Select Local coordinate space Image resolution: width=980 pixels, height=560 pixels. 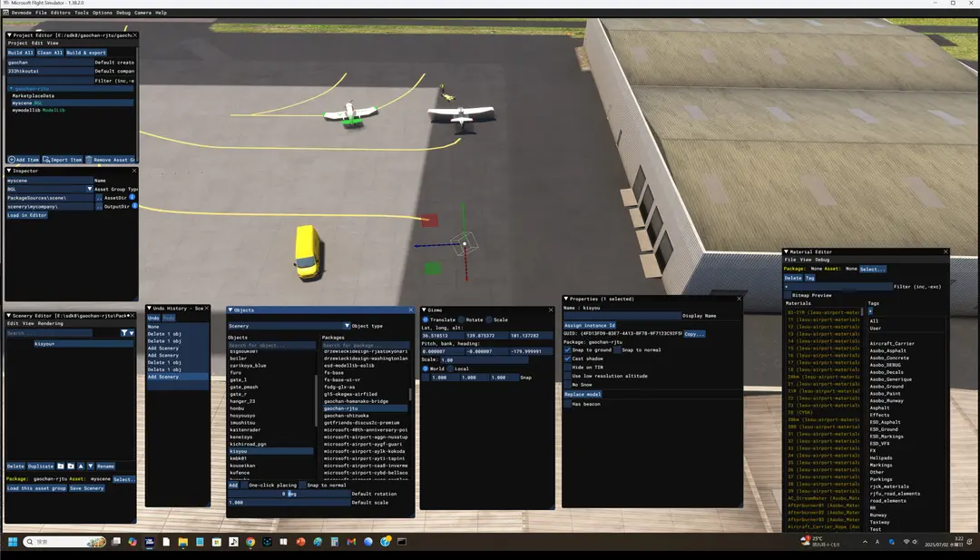(x=450, y=368)
